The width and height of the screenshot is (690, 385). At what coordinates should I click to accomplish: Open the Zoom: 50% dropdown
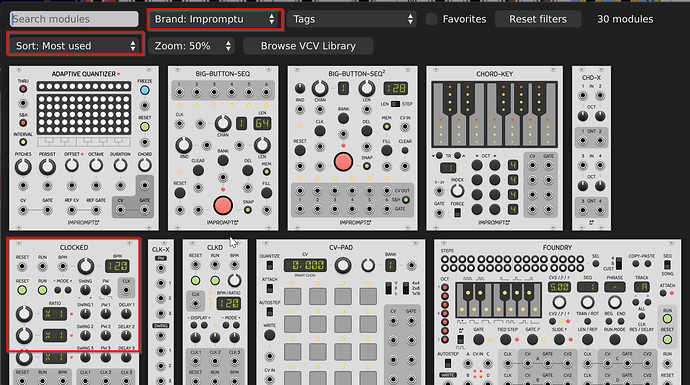[x=191, y=46]
